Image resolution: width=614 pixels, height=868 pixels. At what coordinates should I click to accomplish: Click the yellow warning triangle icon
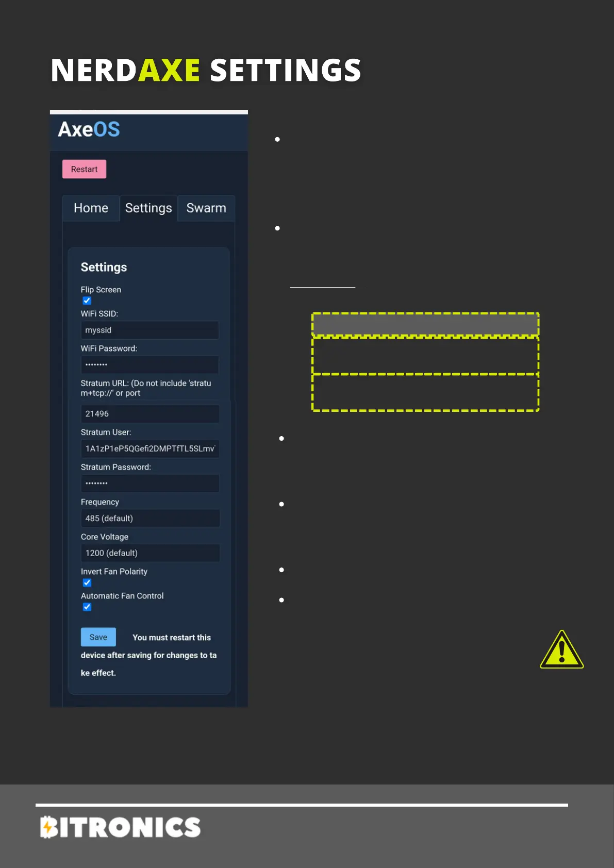click(562, 649)
